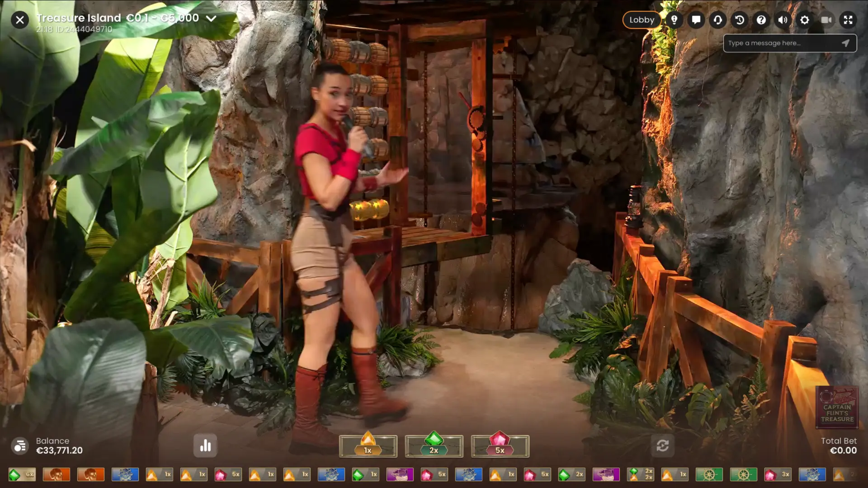Open the Captain Flint's Treasure badge
The height and width of the screenshot is (488, 868).
click(837, 407)
